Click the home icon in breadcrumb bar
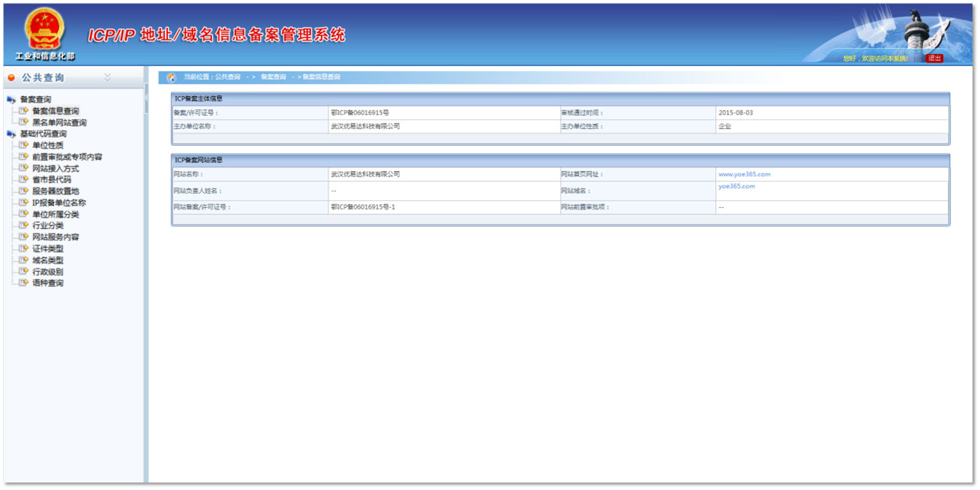Image resolution: width=980 pixels, height=490 pixels. pos(171,77)
